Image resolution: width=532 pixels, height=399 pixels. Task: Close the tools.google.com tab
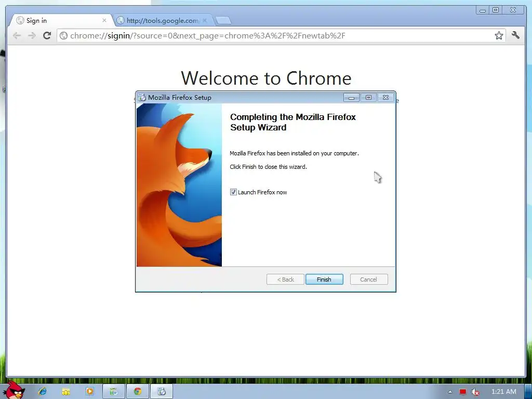(205, 20)
